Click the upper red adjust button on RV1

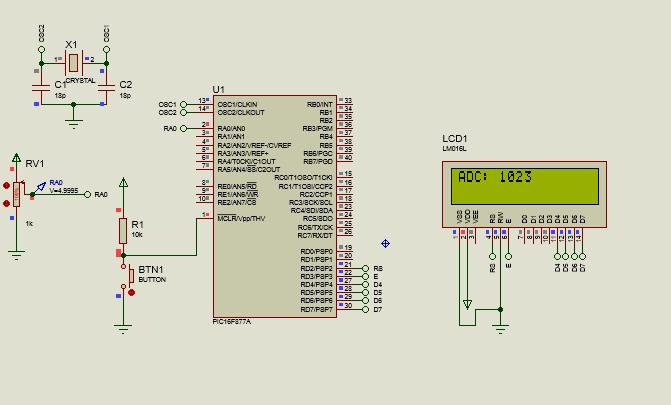point(6,185)
